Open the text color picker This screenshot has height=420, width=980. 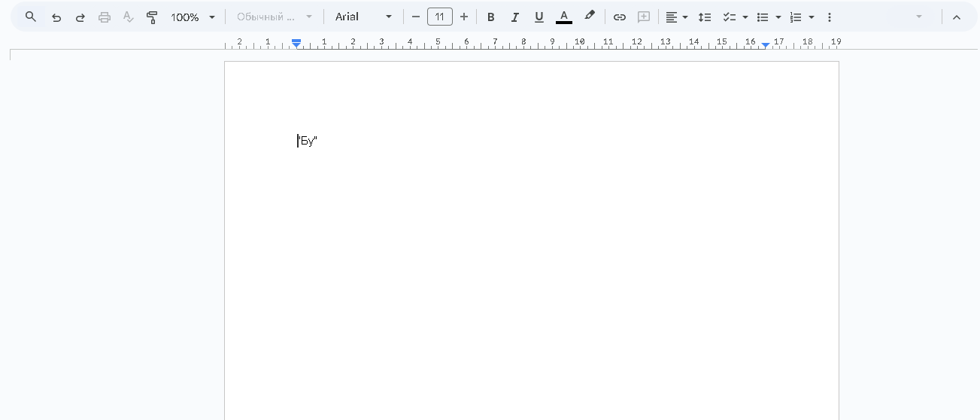pyautogui.click(x=564, y=17)
